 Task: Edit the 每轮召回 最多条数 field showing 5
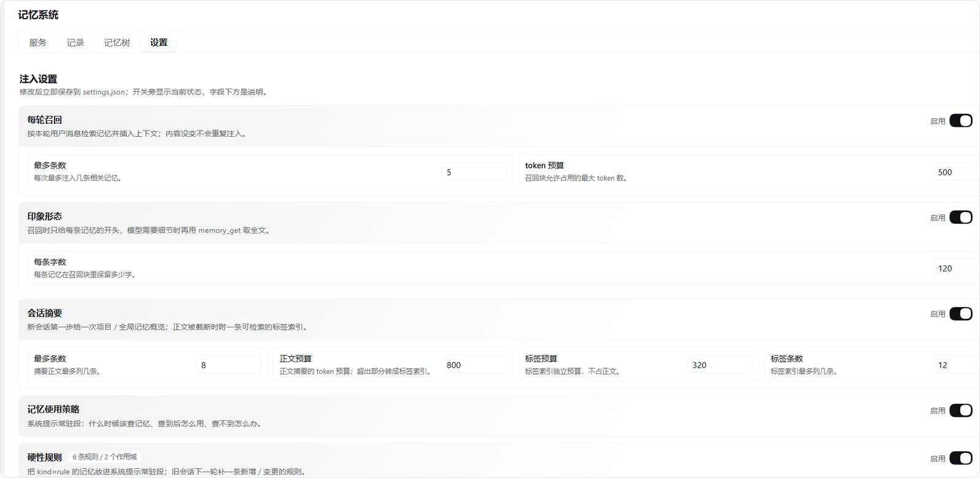(x=474, y=172)
